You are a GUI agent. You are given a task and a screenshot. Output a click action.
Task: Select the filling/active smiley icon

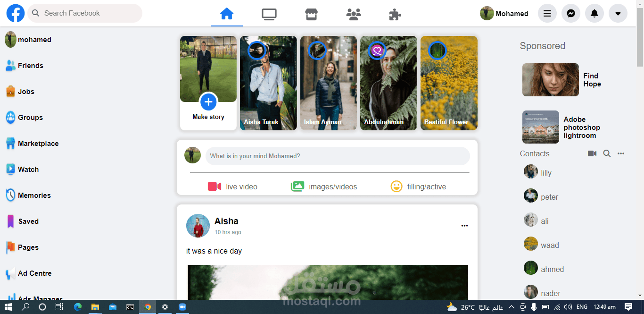[396, 187]
